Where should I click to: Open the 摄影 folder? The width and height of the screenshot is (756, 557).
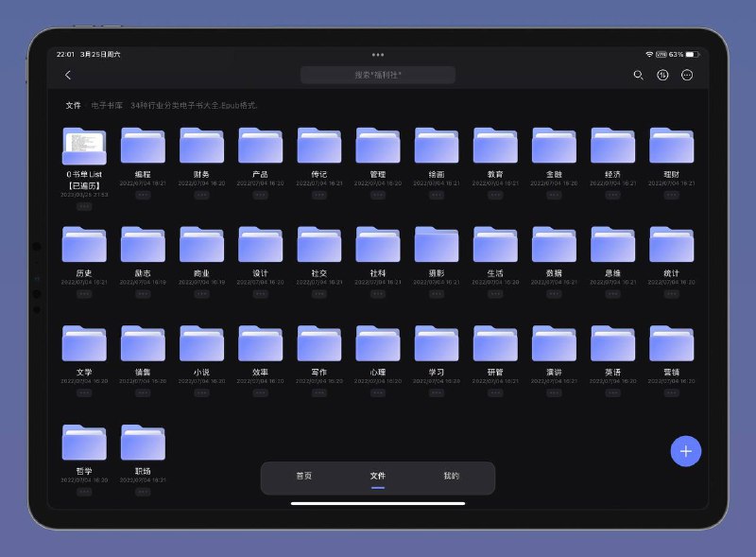436,244
